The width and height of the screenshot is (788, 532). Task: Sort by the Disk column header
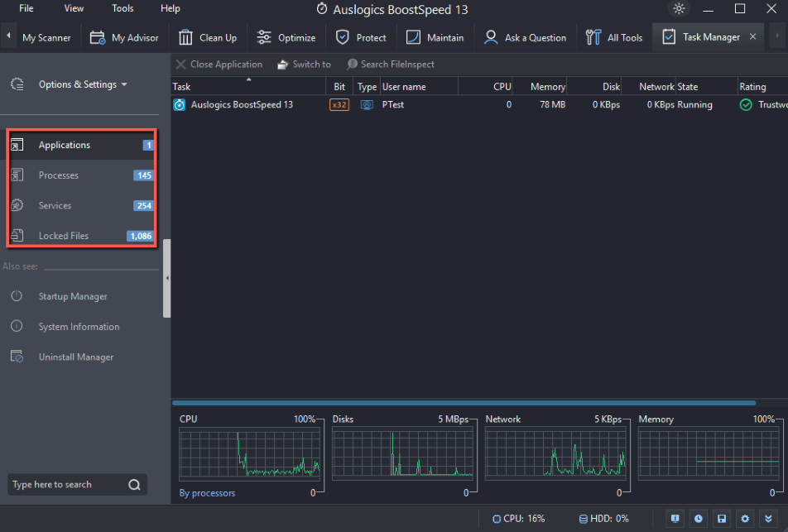point(594,86)
